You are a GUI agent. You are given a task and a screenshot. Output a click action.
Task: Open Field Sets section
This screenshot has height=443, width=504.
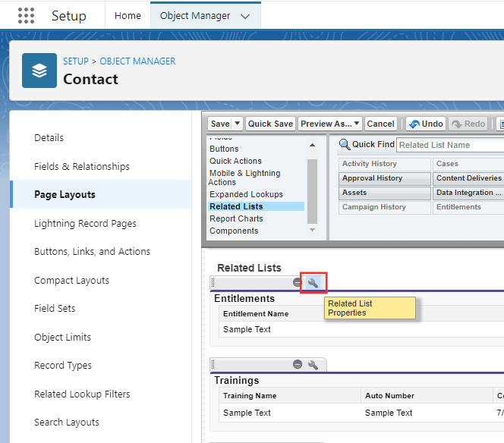(55, 309)
